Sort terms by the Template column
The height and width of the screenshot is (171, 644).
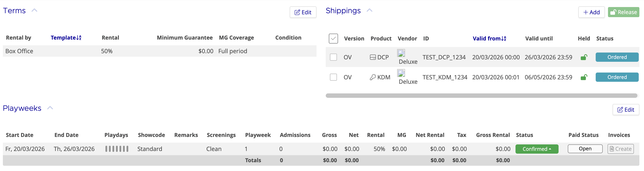(x=66, y=38)
